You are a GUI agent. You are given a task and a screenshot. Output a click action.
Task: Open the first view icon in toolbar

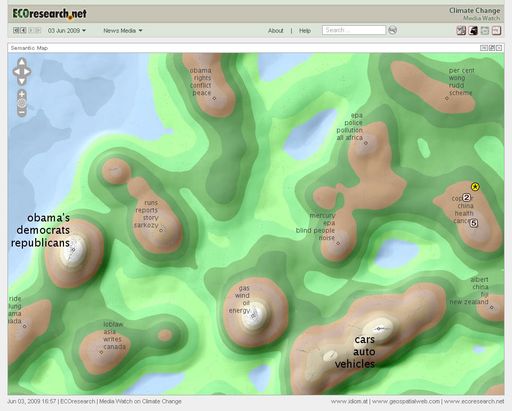(461, 31)
